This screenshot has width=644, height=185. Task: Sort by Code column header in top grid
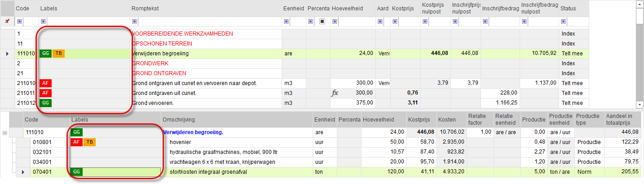click(26, 9)
